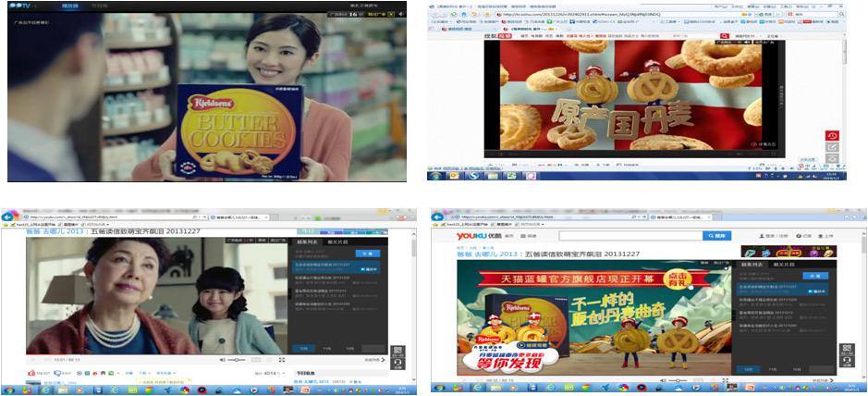Select the 相关片段 tab beside the Tmall ad
This screenshot has width=868, height=396.
(x=782, y=265)
